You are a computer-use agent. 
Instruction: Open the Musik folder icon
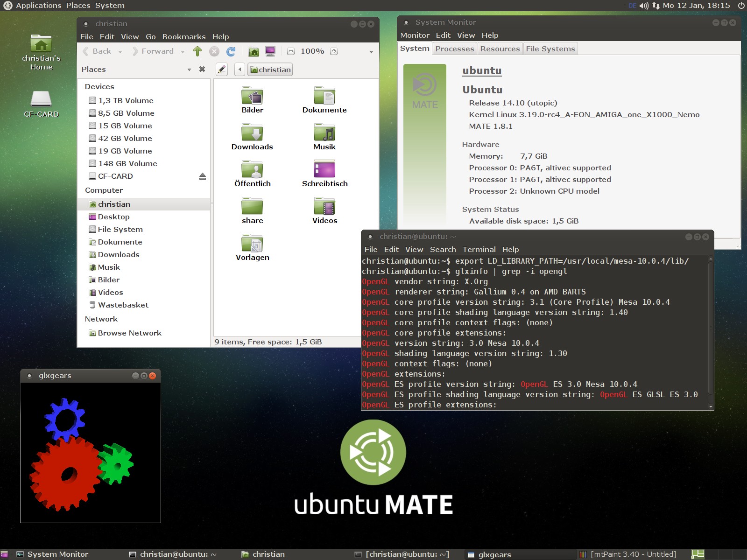pos(324,137)
